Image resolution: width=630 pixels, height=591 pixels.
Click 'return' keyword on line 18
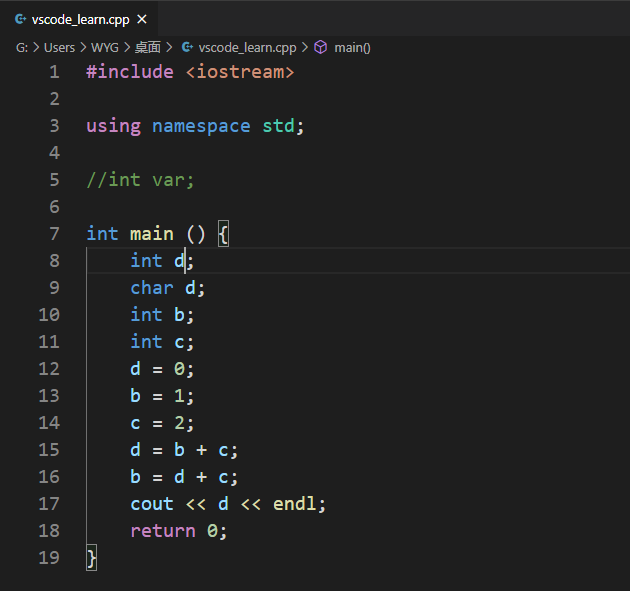point(163,531)
